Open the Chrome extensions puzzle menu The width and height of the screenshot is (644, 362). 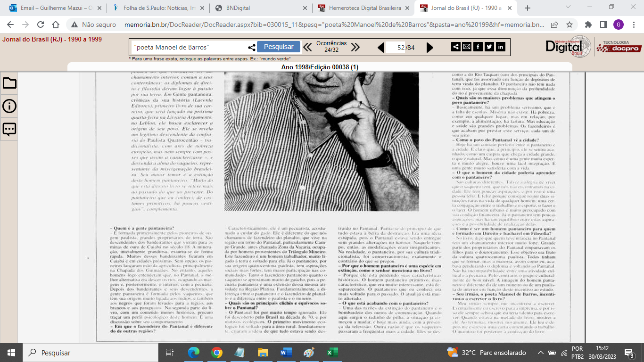point(588,25)
